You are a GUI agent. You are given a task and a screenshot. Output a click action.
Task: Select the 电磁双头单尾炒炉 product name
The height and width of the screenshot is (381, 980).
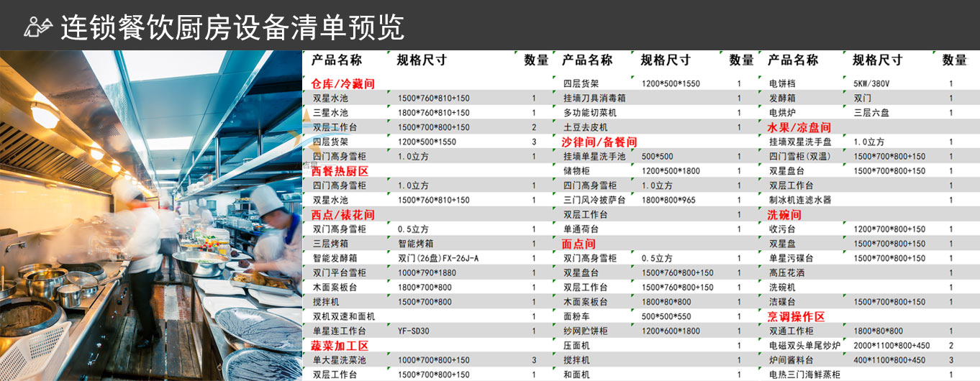click(804, 345)
